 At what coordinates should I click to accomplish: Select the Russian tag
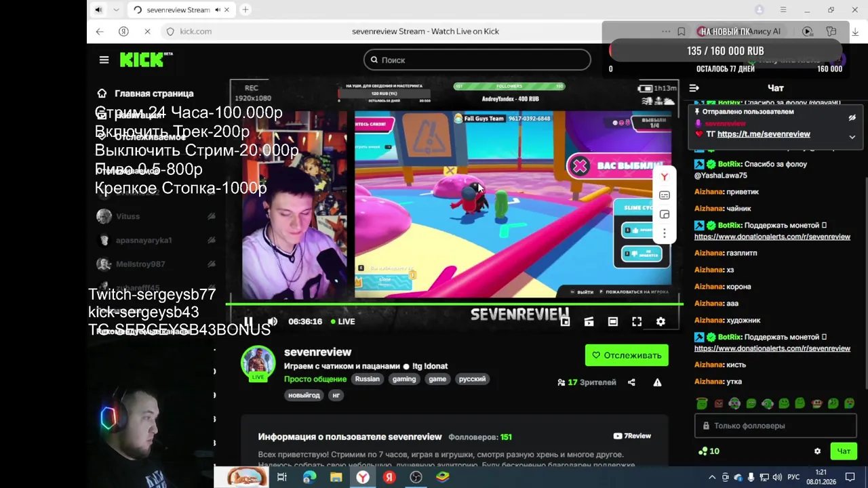(x=367, y=379)
